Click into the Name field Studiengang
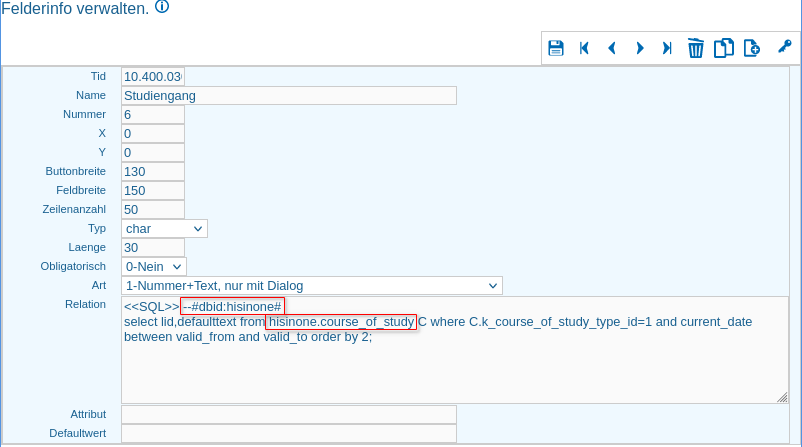802x447 pixels. 288,96
